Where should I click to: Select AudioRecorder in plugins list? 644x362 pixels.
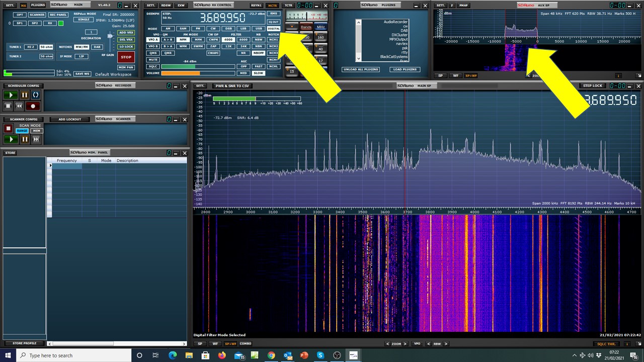(x=395, y=22)
